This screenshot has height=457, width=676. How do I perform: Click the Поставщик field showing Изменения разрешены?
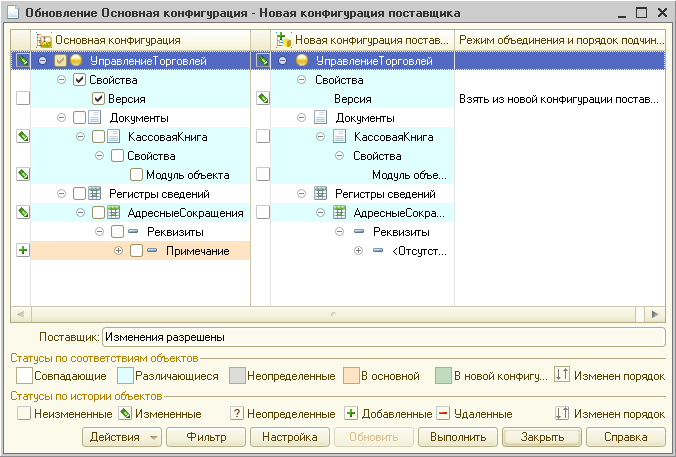pos(384,337)
